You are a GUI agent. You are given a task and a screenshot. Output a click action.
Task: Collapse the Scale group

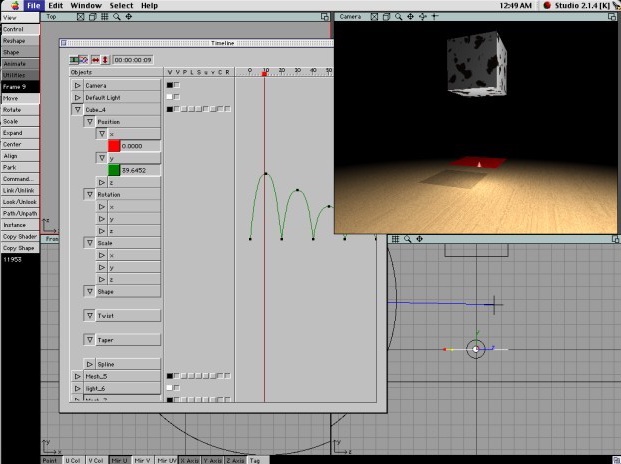[90, 243]
